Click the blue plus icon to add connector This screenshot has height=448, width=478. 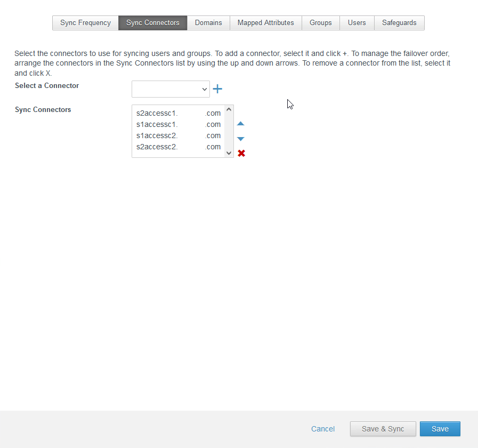tap(217, 89)
